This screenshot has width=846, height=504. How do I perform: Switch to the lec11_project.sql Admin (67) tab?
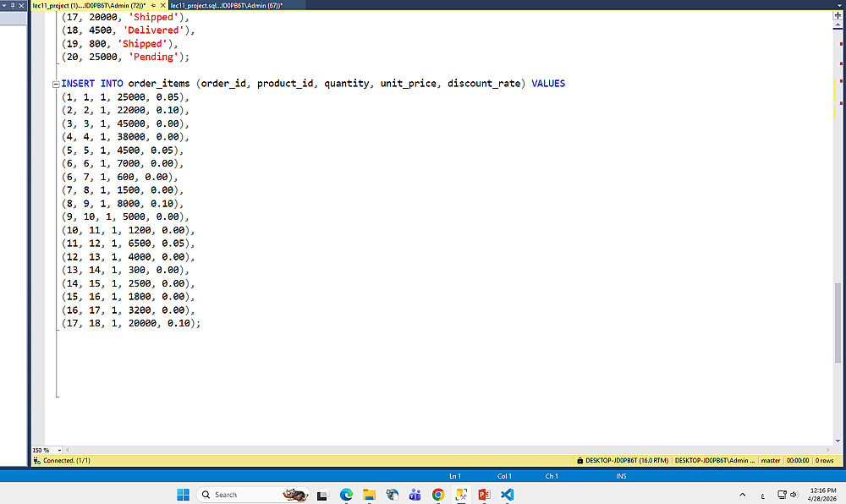point(227,5)
